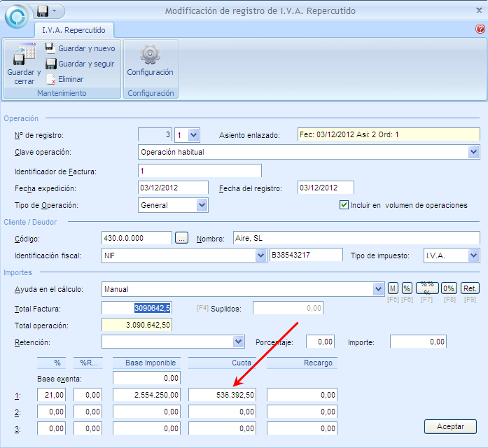Screen dimensions: 488x448
Task: Expand the Clave operación dropdown
Action: click(473, 152)
